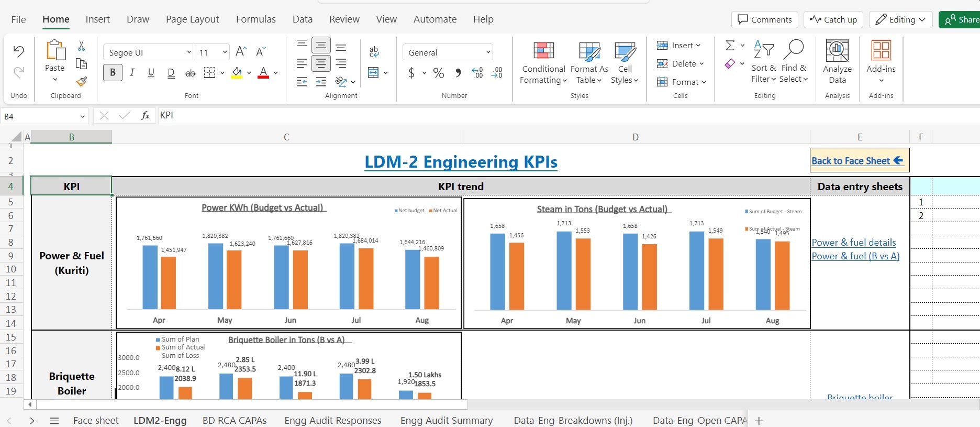Toggle wrap text button
980x427 pixels.
[374, 51]
